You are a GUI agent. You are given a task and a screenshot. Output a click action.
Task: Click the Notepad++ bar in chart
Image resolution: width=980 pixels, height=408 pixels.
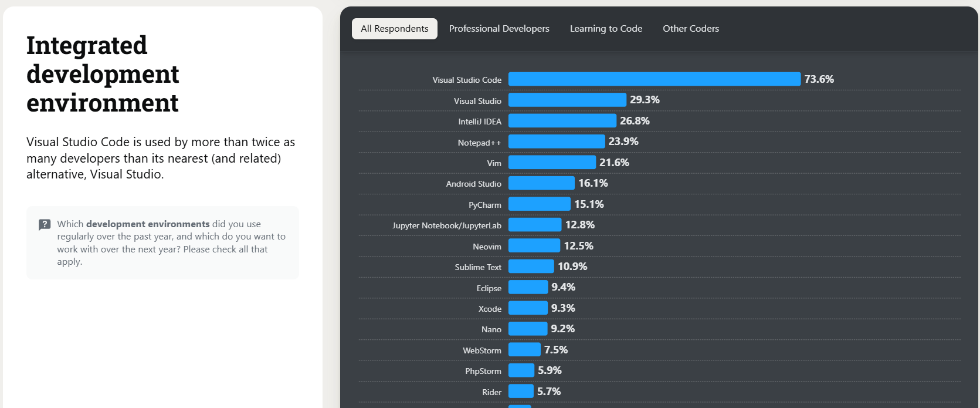click(556, 142)
